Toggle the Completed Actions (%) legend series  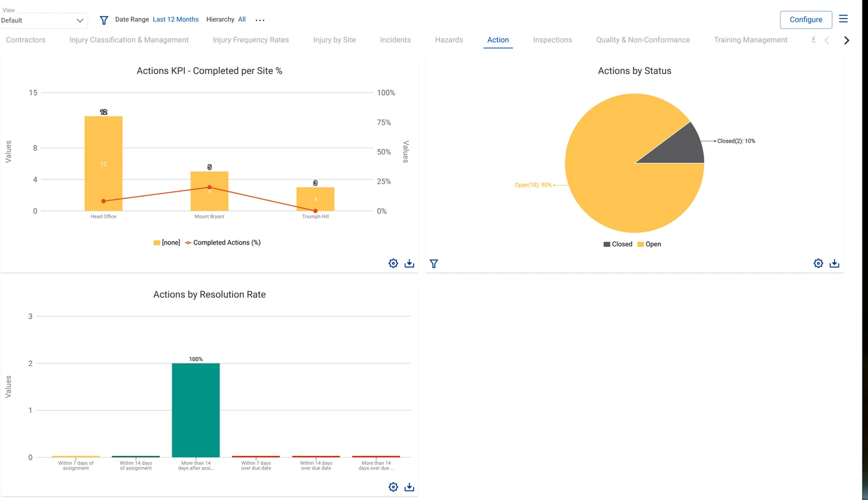click(x=223, y=243)
